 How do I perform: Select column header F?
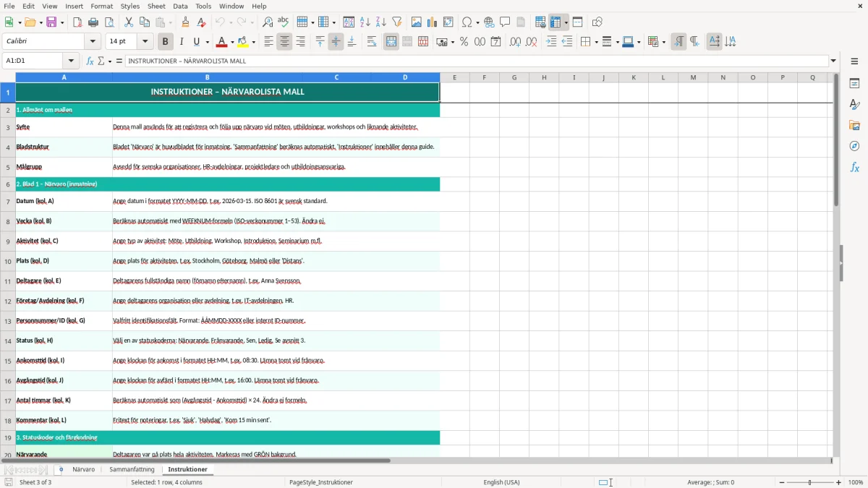click(485, 77)
